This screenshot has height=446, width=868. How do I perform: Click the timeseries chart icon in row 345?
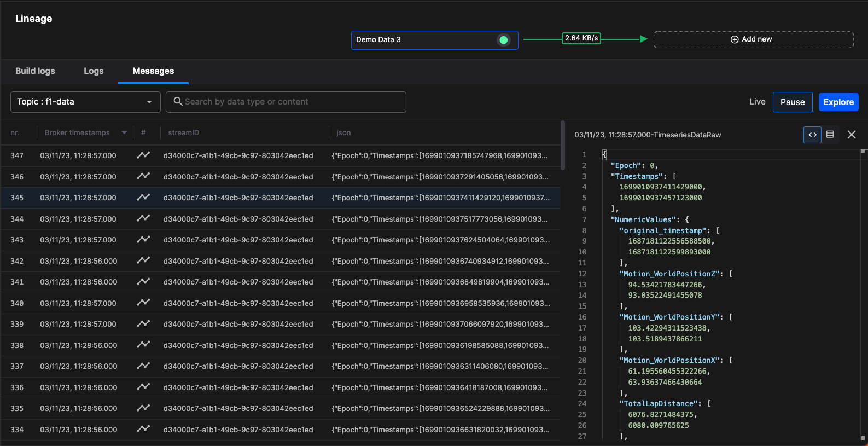pos(143,198)
